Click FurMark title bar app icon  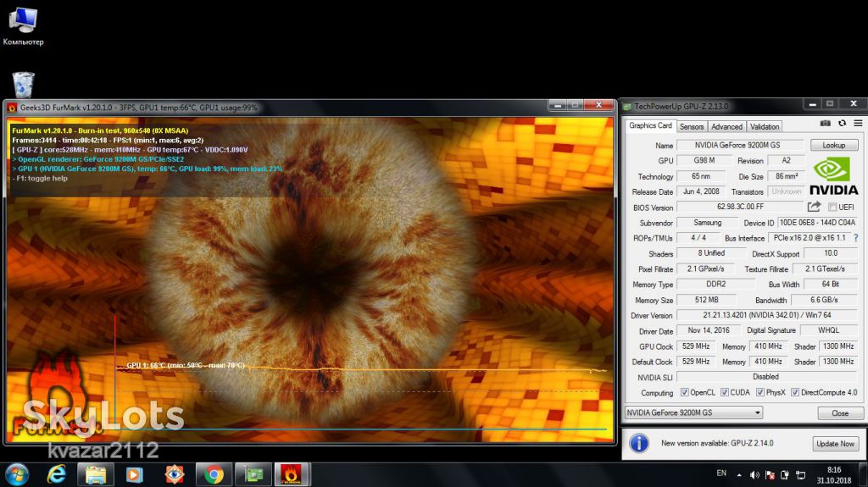[12, 108]
